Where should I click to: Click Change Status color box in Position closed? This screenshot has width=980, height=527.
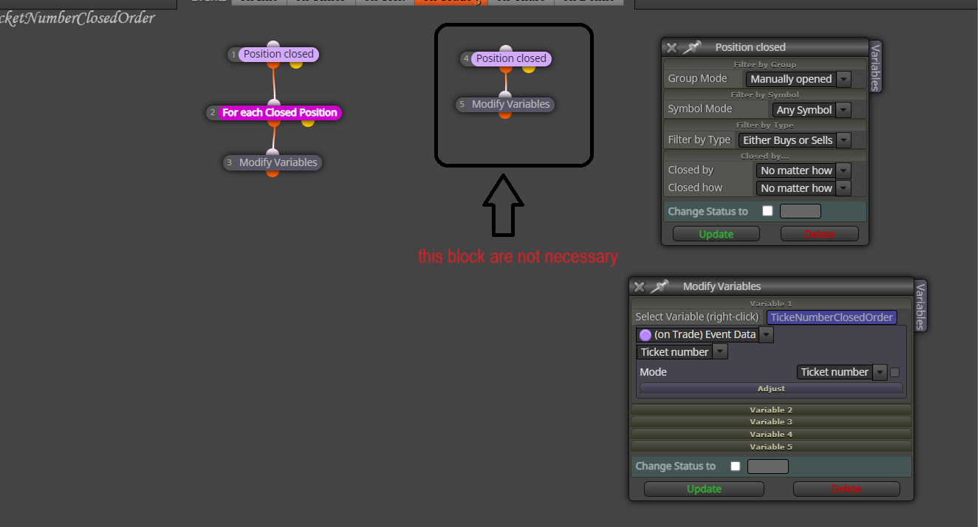[x=801, y=211]
